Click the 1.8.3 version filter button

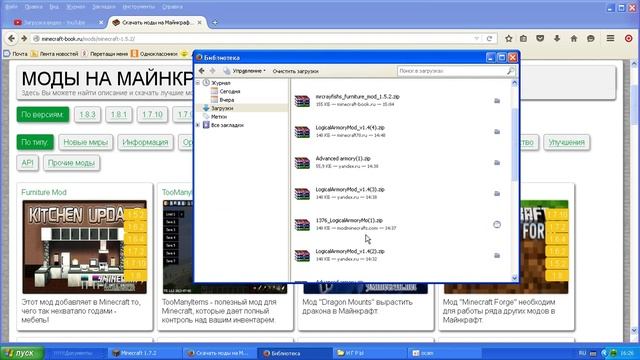pyautogui.click(x=87, y=115)
